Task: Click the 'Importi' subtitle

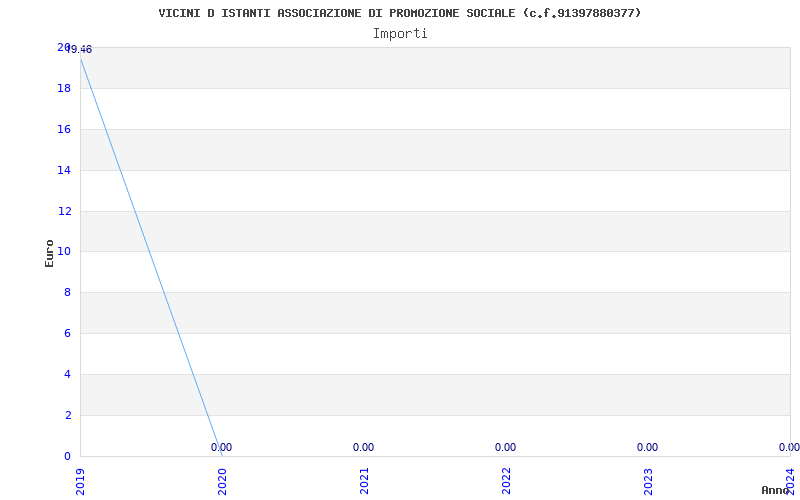Action: pyautogui.click(x=399, y=34)
